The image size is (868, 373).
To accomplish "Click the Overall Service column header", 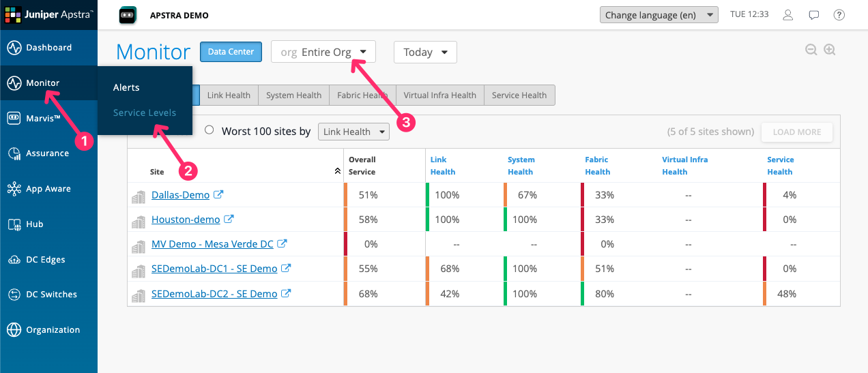I will pos(362,166).
